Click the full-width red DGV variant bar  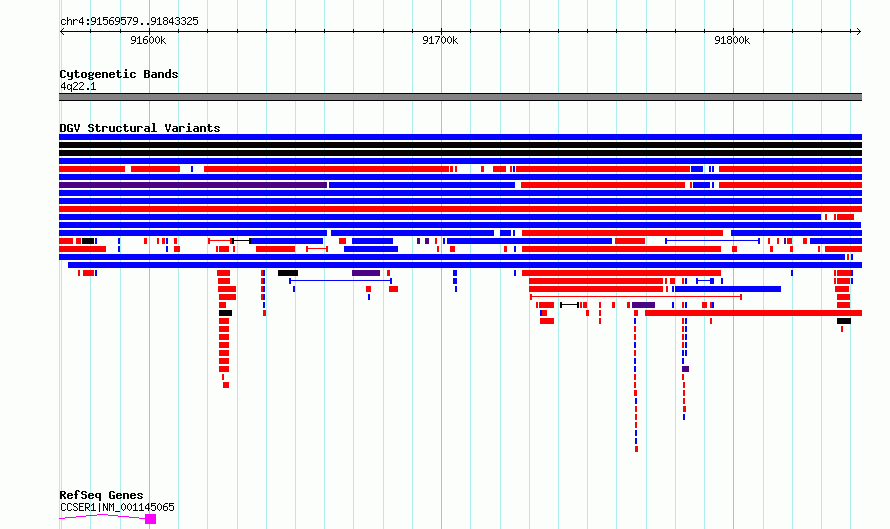[460, 209]
